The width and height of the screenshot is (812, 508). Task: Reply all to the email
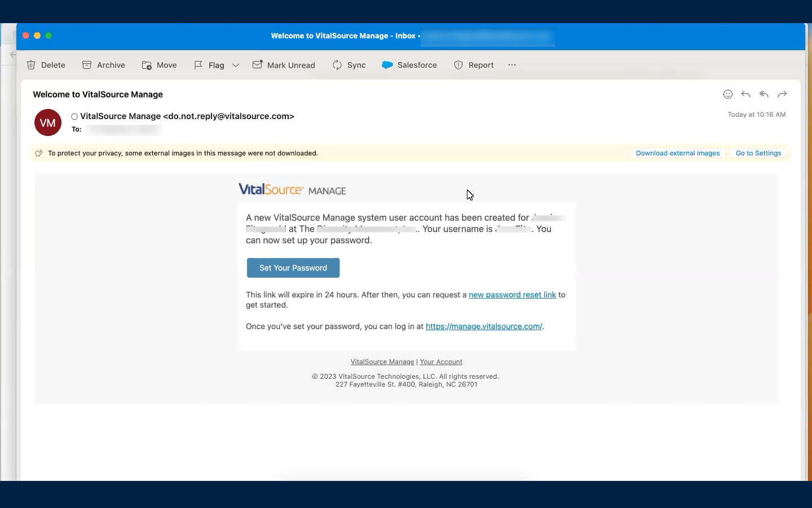764,94
